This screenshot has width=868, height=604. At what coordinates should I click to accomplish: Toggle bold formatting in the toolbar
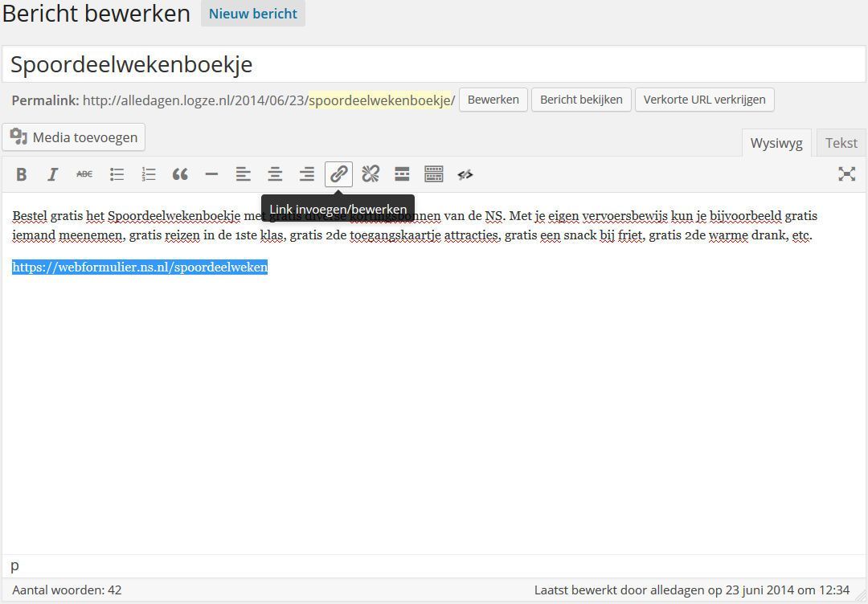click(x=22, y=174)
